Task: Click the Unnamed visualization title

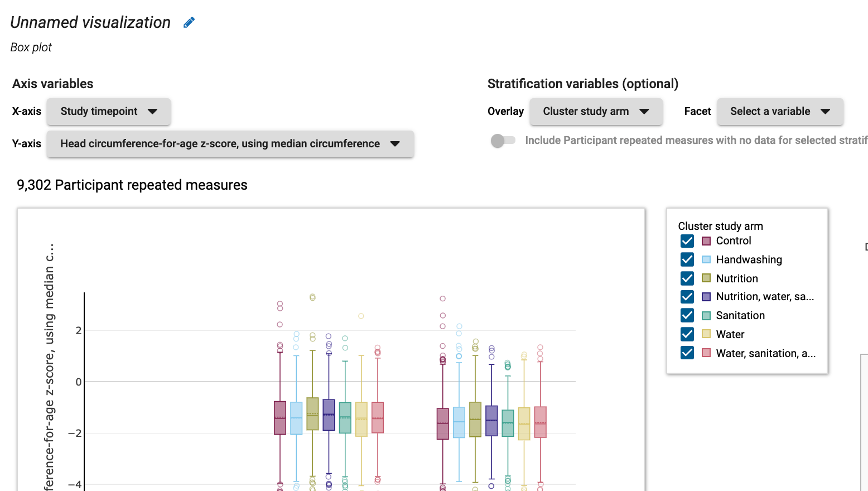Action: pos(90,22)
